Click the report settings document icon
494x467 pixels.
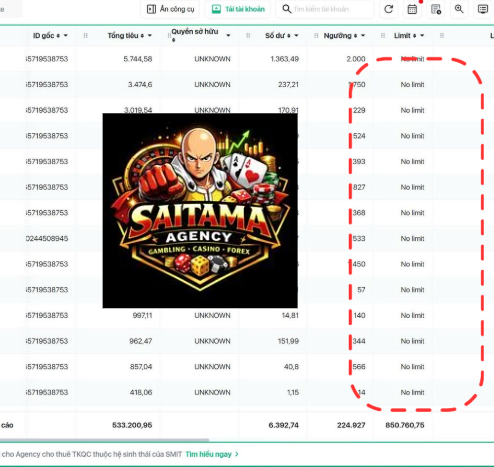[436, 9]
